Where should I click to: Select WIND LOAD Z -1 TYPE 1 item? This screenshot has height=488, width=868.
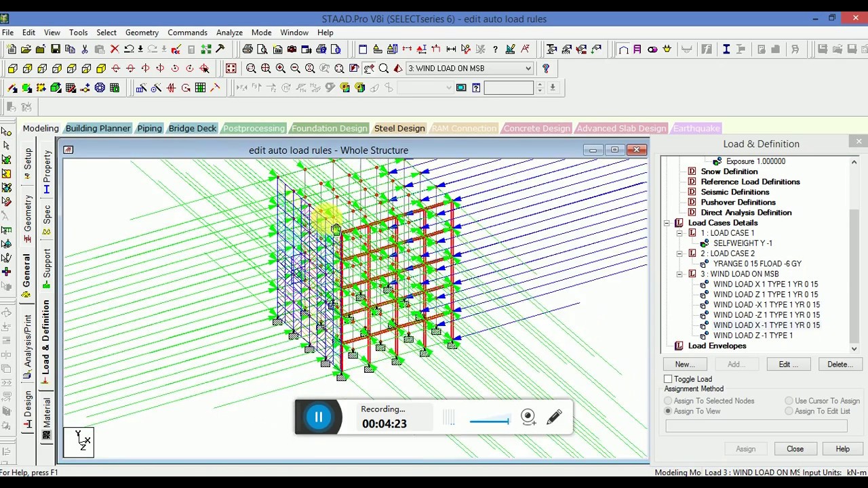point(753,335)
